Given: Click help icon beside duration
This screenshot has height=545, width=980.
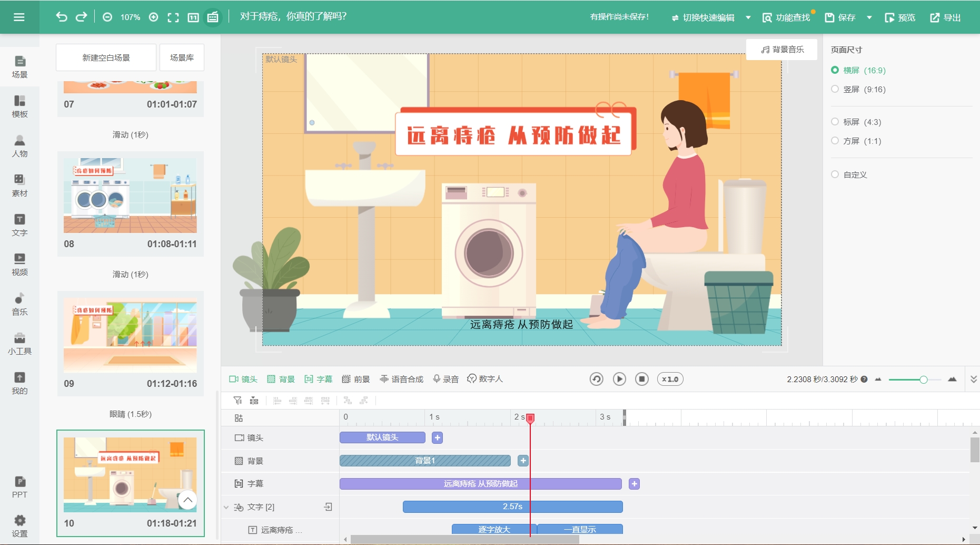Looking at the screenshot, I should pos(864,379).
